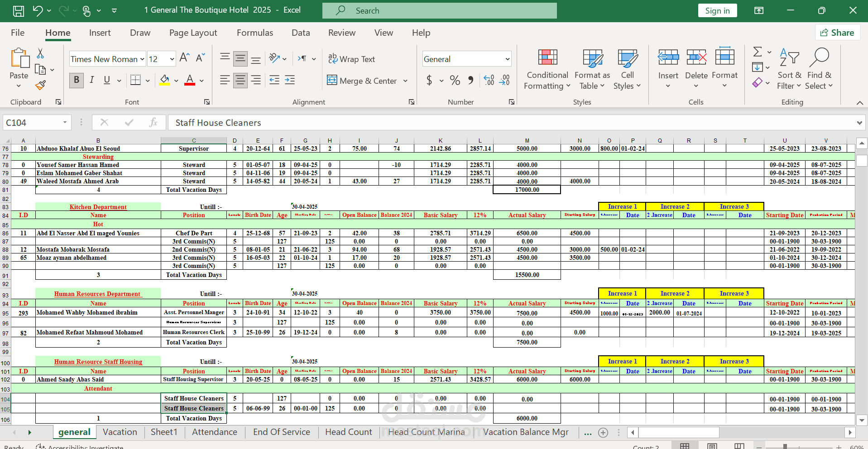Click the AutoSum sigma icon

click(x=758, y=52)
